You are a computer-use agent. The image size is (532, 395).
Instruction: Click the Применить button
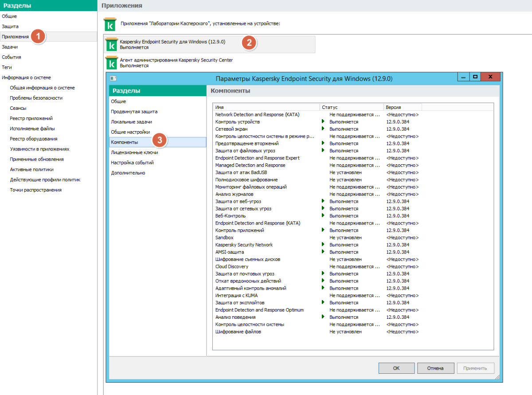[475, 368]
